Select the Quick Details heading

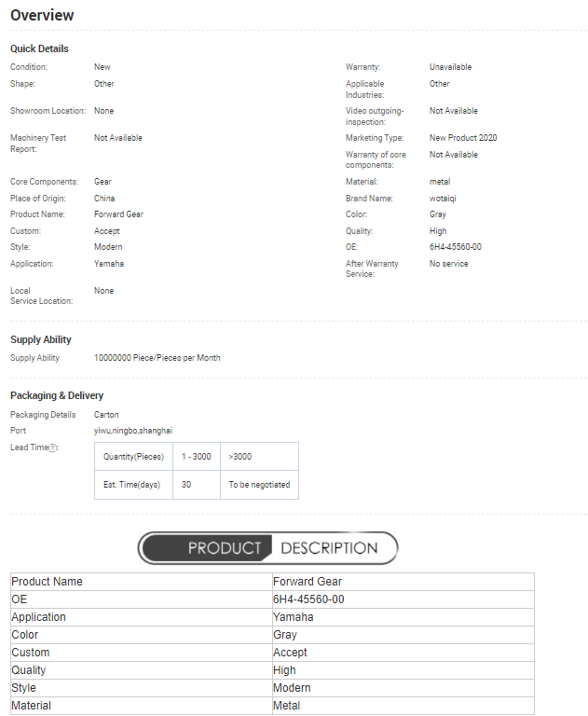click(x=39, y=48)
